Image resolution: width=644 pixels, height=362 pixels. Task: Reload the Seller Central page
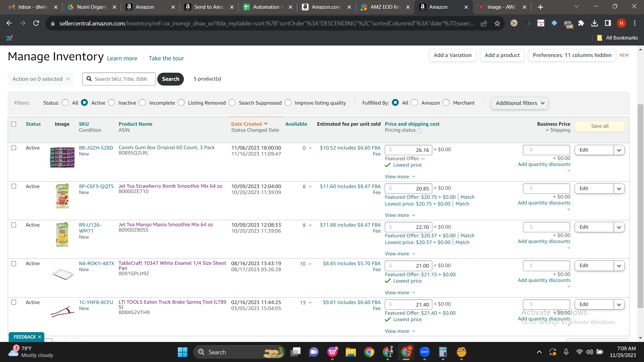click(x=36, y=23)
